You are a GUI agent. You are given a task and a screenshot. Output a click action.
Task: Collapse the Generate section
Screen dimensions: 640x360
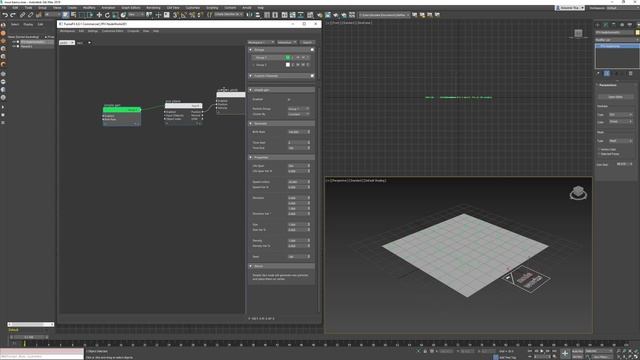pos(251,124)
